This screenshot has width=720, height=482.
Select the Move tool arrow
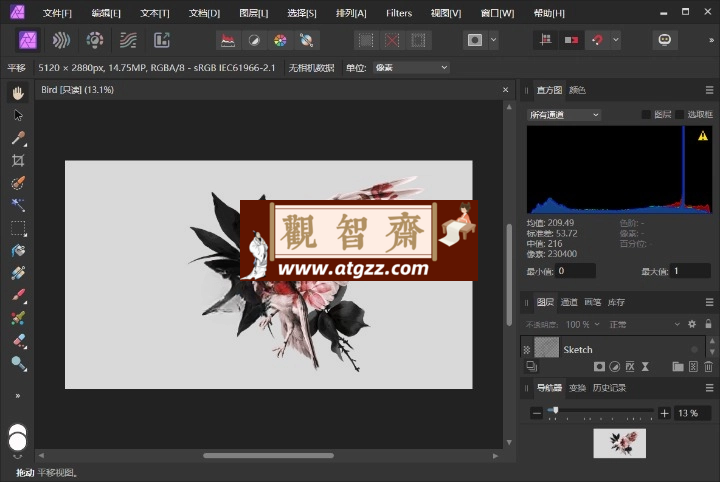18,115
